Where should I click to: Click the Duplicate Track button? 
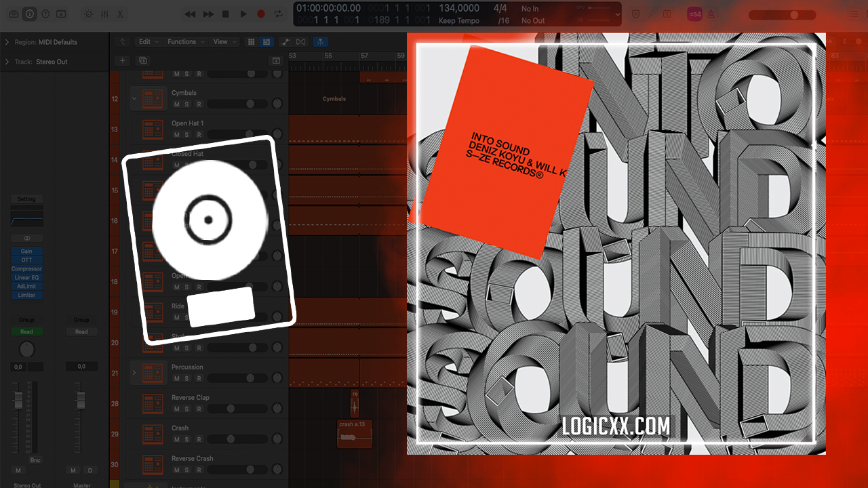point(142,60)
